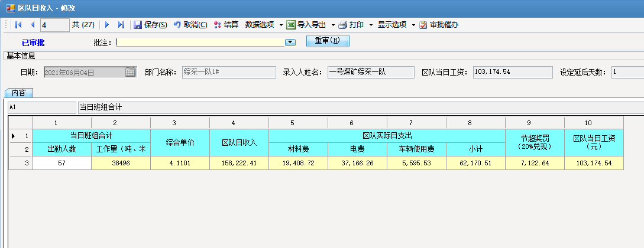Select the 出勤人数 header cell
The height and width of the screenshot is (248, 644).
click(x=62, y=149)
